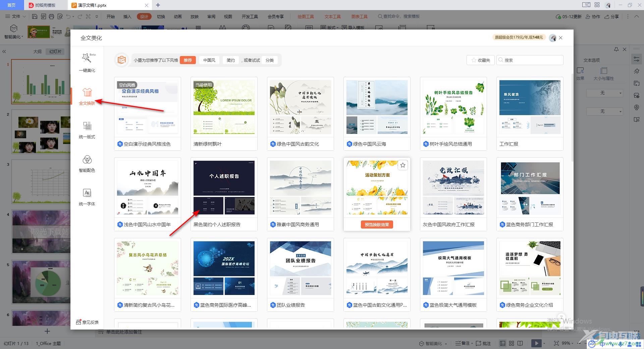Choose the 黑色简约个人述职报告 template

pos(224,194)
